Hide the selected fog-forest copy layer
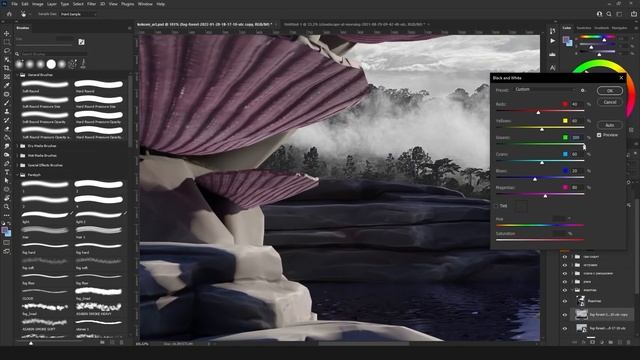Viewport: 640px width, 360px height. click(565, 315)
